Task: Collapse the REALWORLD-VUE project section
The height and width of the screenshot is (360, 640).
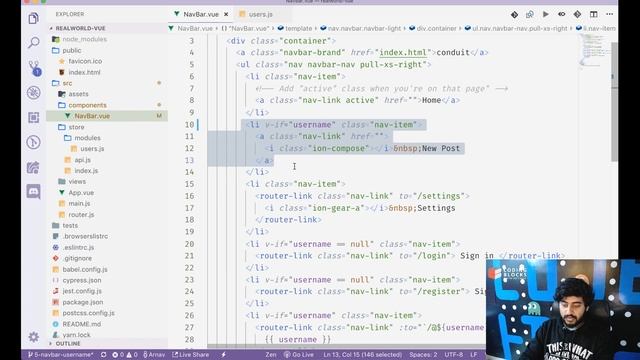Action: 80,28
